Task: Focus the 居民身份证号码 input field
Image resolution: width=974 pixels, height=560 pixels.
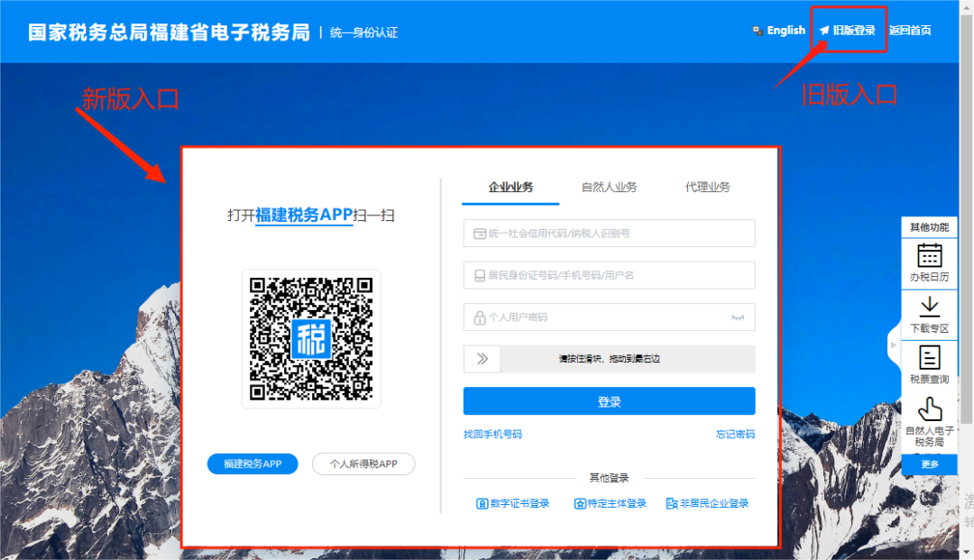Action: tap(610, 276)
